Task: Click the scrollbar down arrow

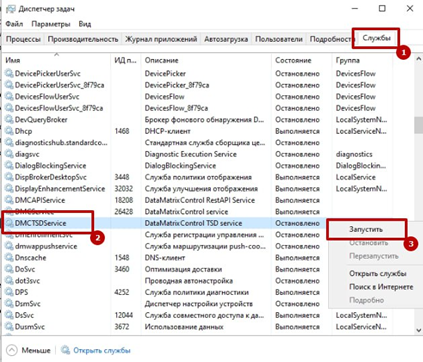Action: (418, 330)
